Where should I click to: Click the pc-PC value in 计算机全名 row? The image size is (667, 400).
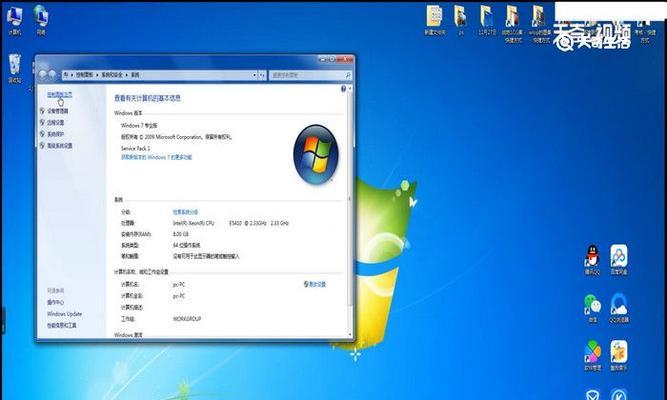179,296
